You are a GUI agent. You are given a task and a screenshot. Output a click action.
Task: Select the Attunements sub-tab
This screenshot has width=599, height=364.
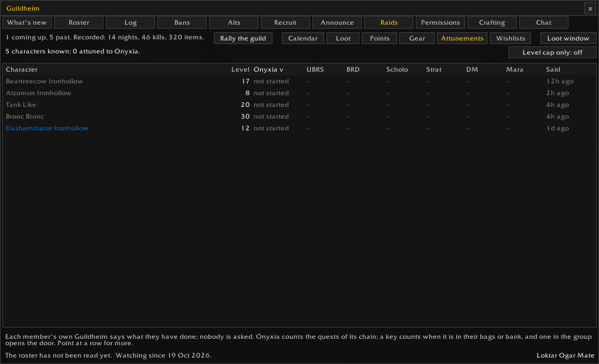462,38
